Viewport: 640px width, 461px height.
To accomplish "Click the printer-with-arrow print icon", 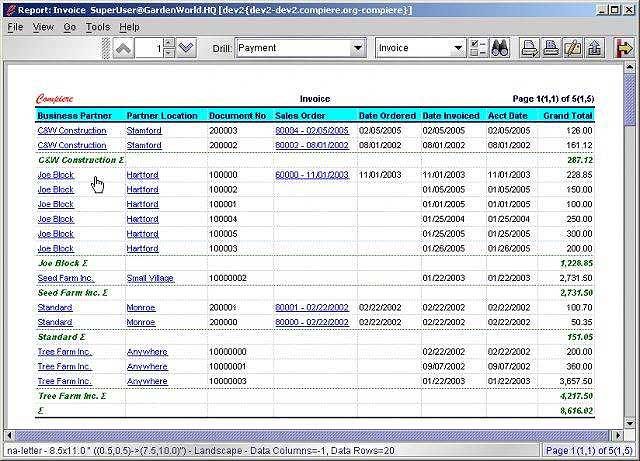I will [x=529, y=48].
